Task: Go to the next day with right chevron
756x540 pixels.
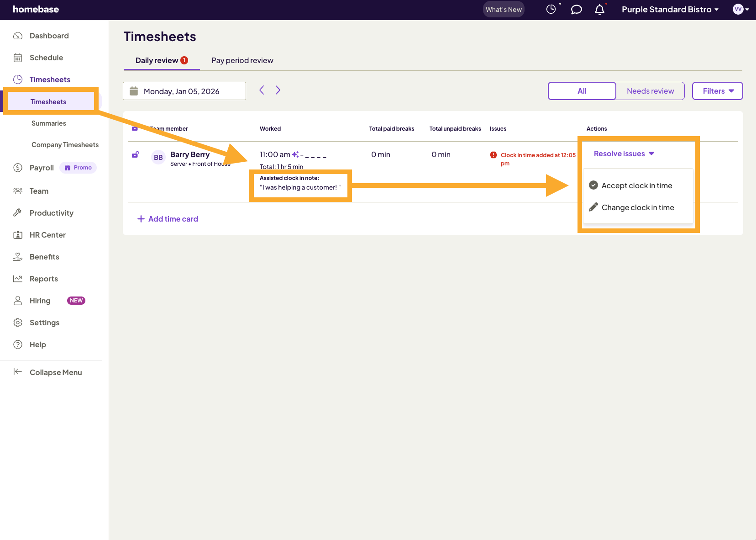Action: [278, 90]
